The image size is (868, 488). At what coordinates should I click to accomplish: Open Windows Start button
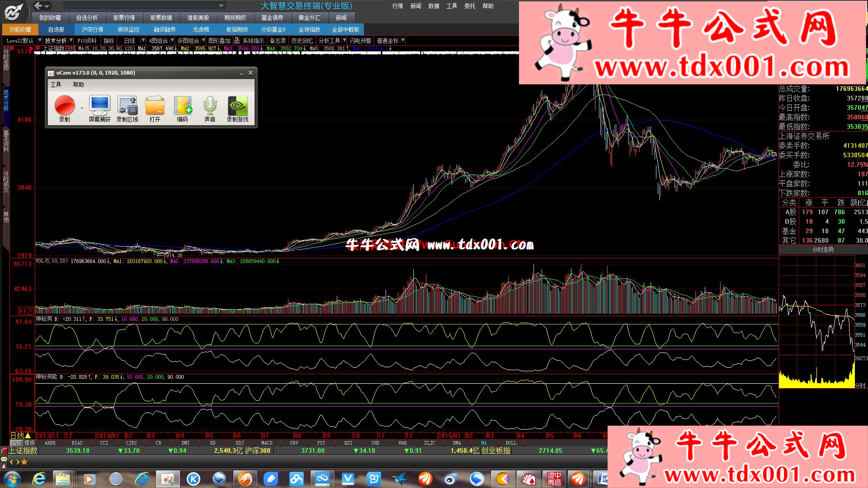tap(12, 479)
